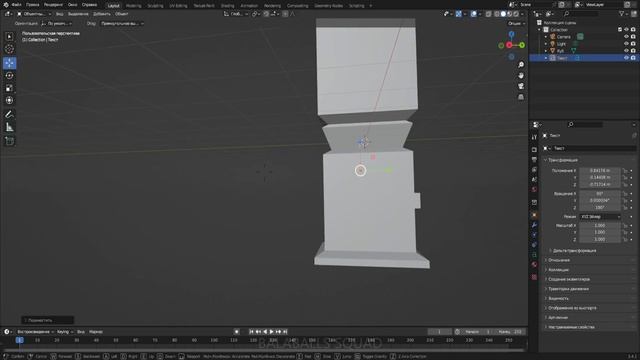Viewport: 640px width, 360px height.
Task: Open the Tool properties tab
Action: pos(534,138)
